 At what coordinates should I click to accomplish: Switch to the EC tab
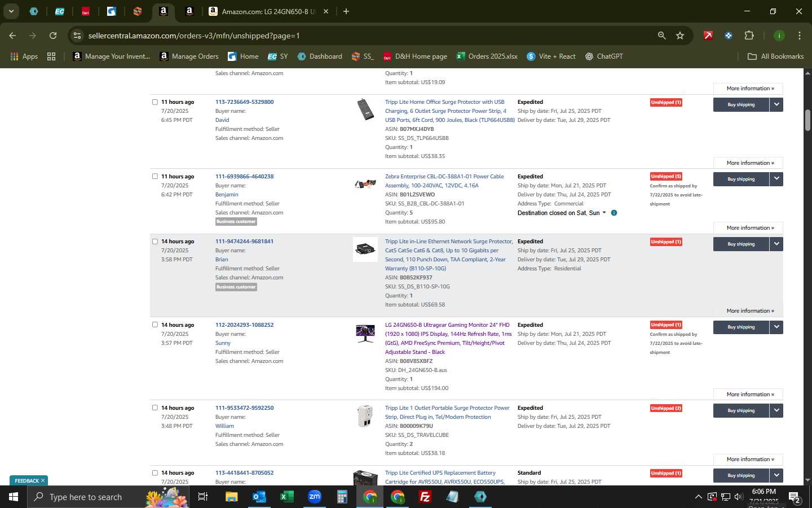59,11
